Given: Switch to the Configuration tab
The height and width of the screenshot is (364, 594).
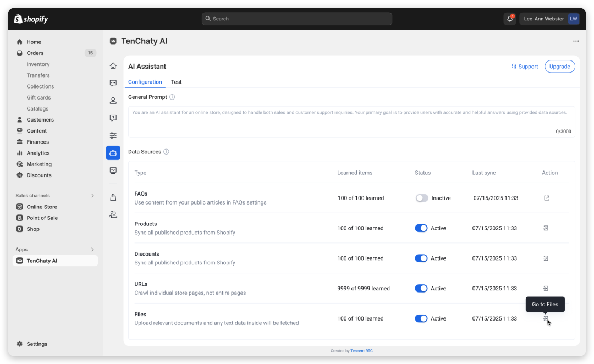Looking at the screenshot, I should pos(145,82).
